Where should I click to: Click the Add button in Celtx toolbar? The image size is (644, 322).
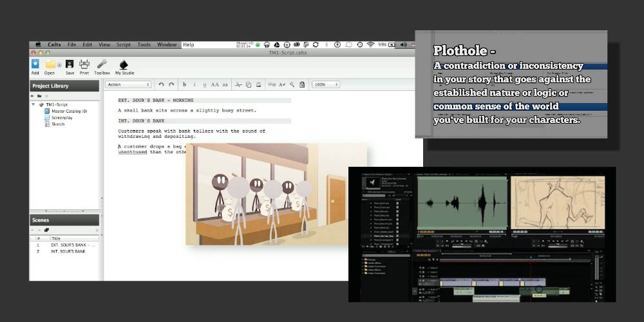pyautogui.click(x=35, y=64)
